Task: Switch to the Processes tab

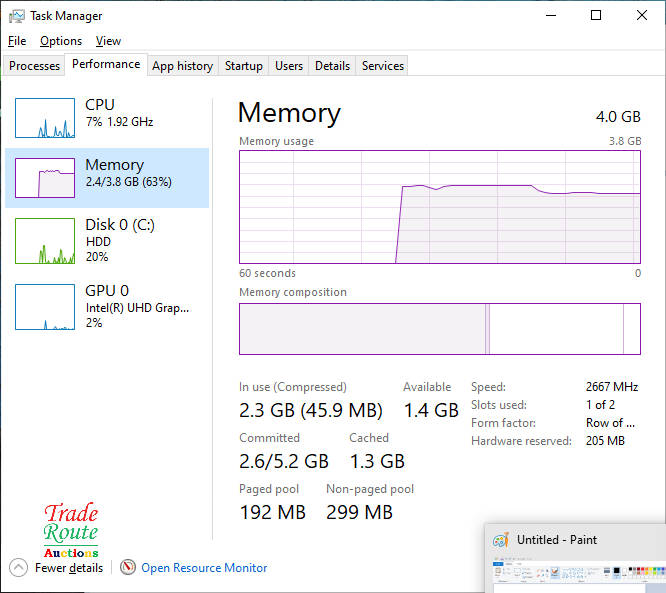Action: (35, 66)
